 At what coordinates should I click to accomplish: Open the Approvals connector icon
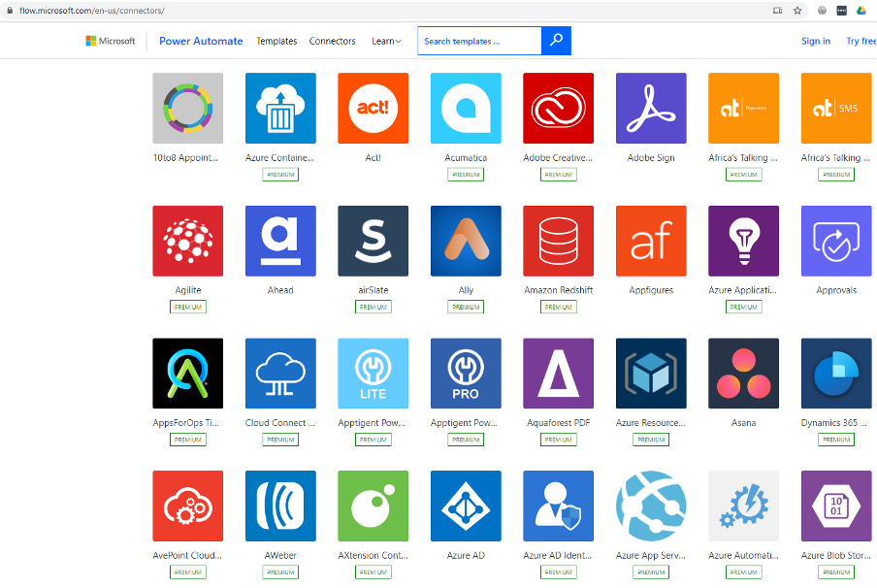pos(836,241)
